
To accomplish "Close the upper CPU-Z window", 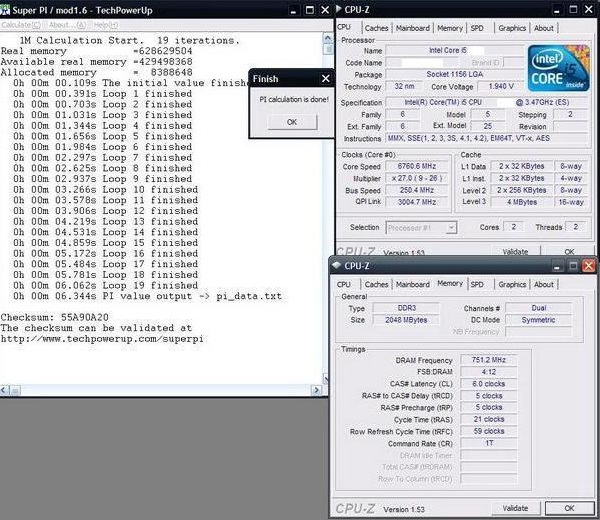I will pyautogui.click(x=589, y=10).
